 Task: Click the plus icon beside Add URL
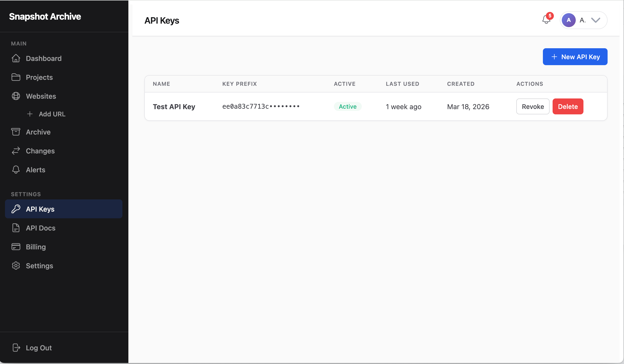(x=30, y=114)
